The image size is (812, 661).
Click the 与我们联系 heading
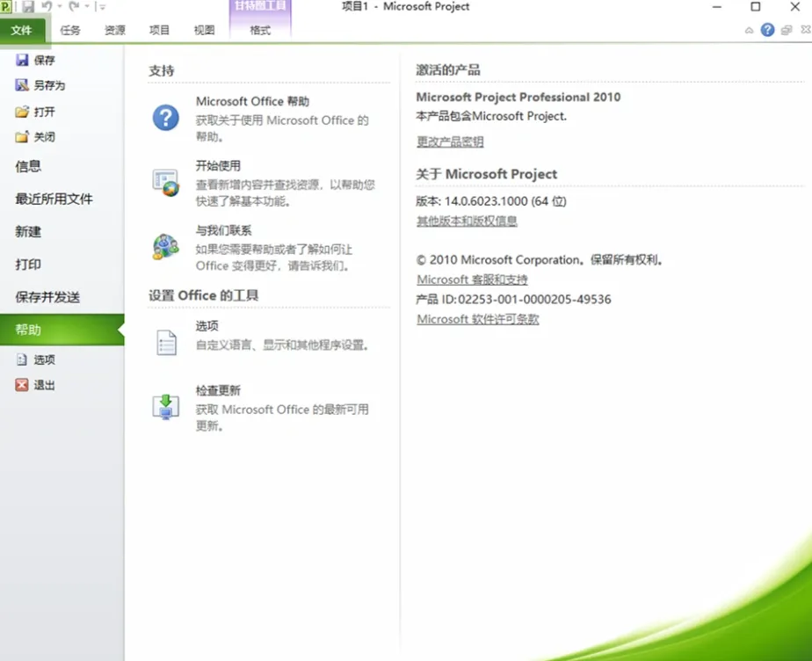[x=223, y=230]
